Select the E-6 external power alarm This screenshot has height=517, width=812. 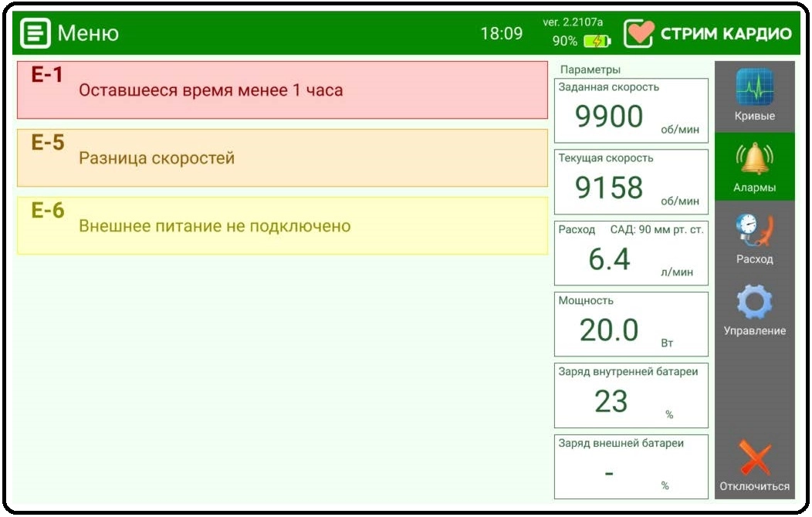(282, 226)
